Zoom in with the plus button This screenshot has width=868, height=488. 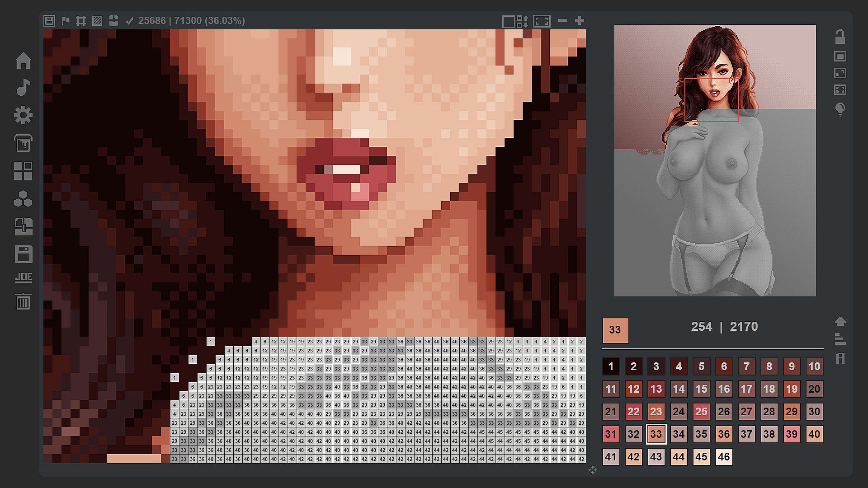(580, 21)
